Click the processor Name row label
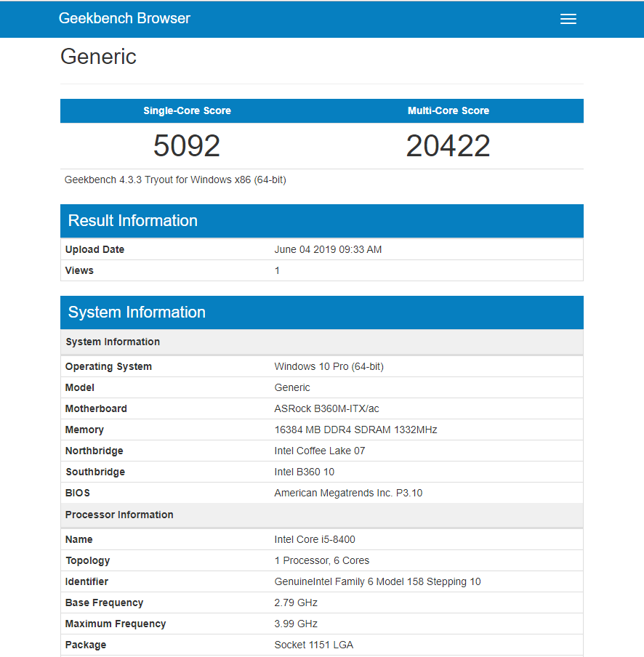The image size is (644, 657). (x=79, y=540)
